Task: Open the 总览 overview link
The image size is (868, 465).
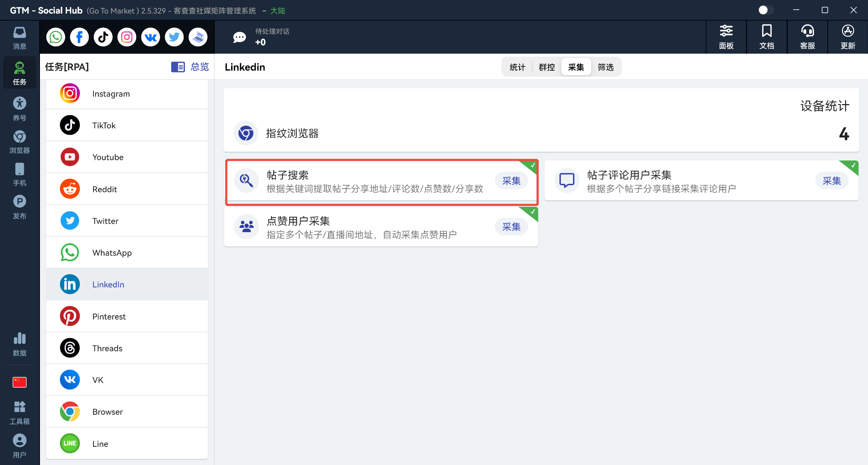Action: pos(200,67)
